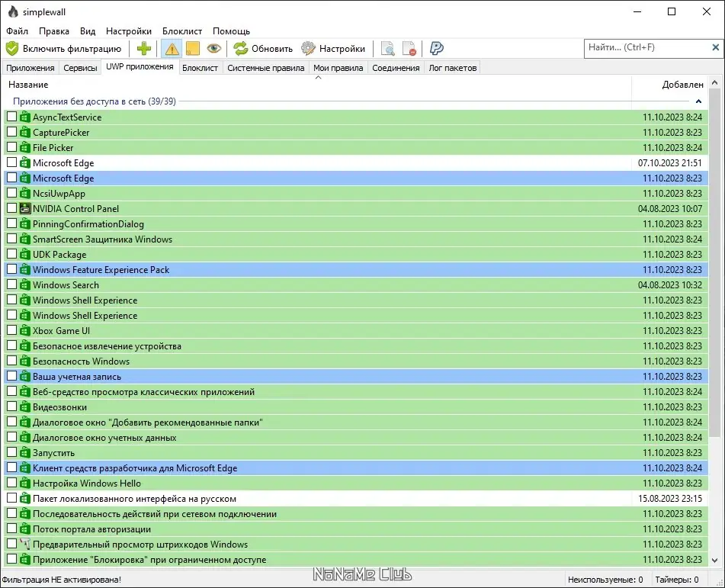Click the PayPal donate icon

(x=437, y=48)
